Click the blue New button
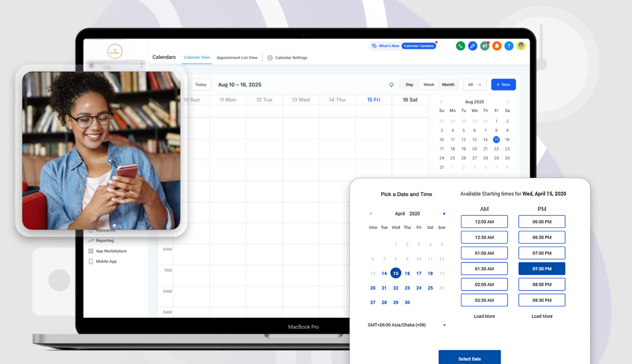Screen dimensions: 632x364 point(503,85)
